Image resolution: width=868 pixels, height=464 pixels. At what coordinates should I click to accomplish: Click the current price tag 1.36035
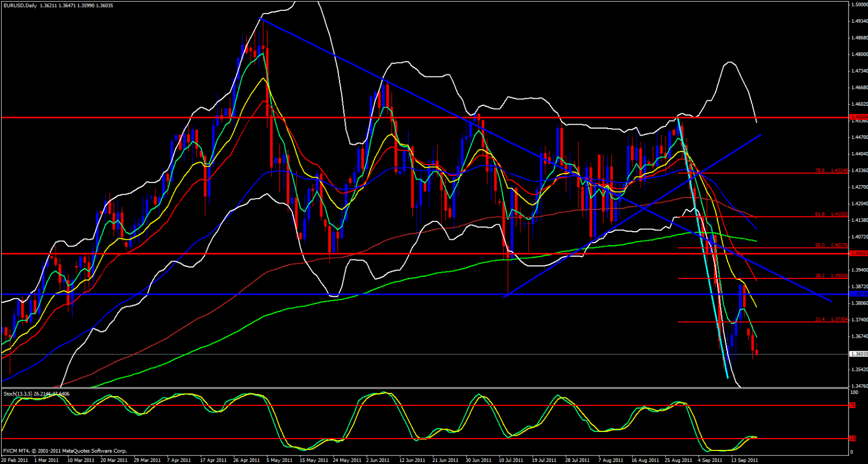pos(858,354)
